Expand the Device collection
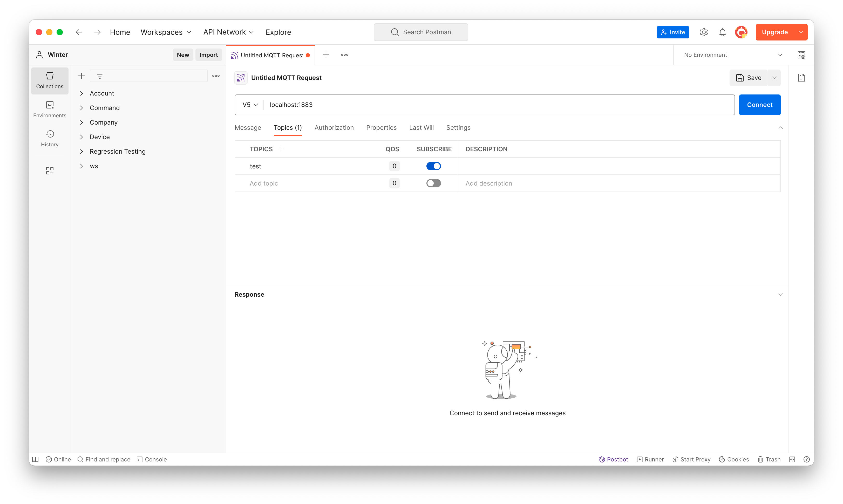 (x=81, y=137)
